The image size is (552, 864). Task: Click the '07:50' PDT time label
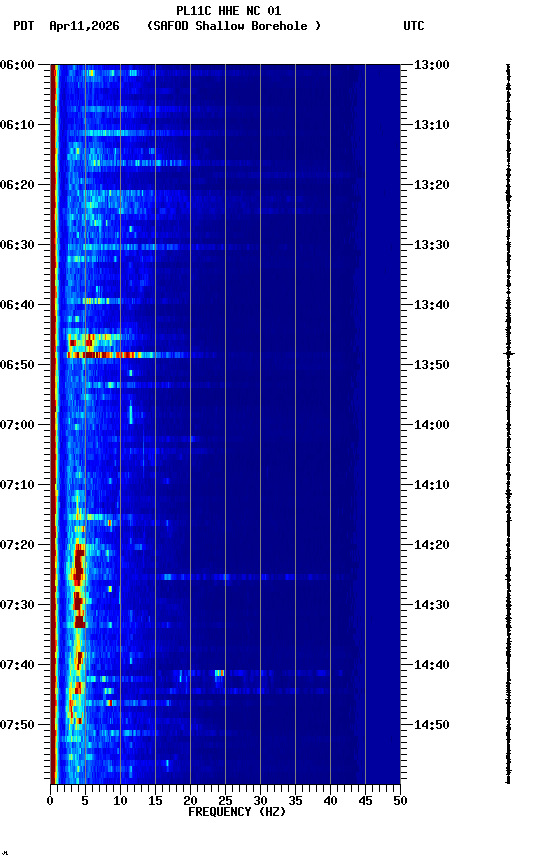17,725
